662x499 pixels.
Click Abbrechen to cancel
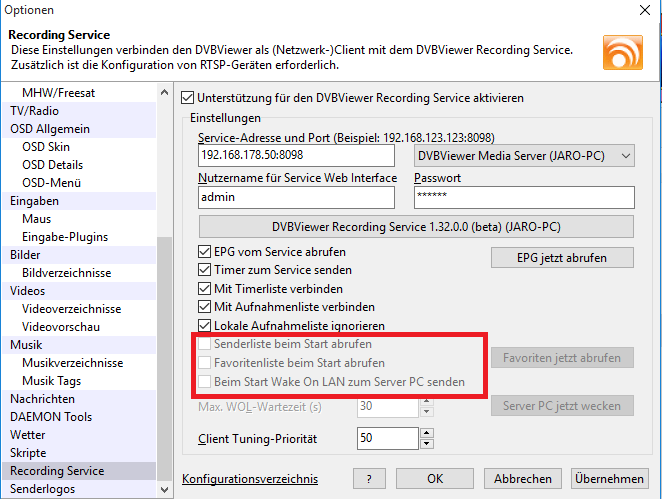[x=523, y=479]
